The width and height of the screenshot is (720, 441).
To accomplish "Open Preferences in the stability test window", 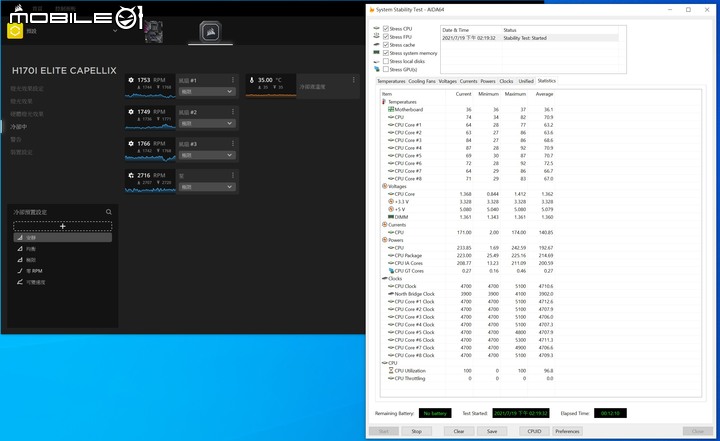I will 567,431.
